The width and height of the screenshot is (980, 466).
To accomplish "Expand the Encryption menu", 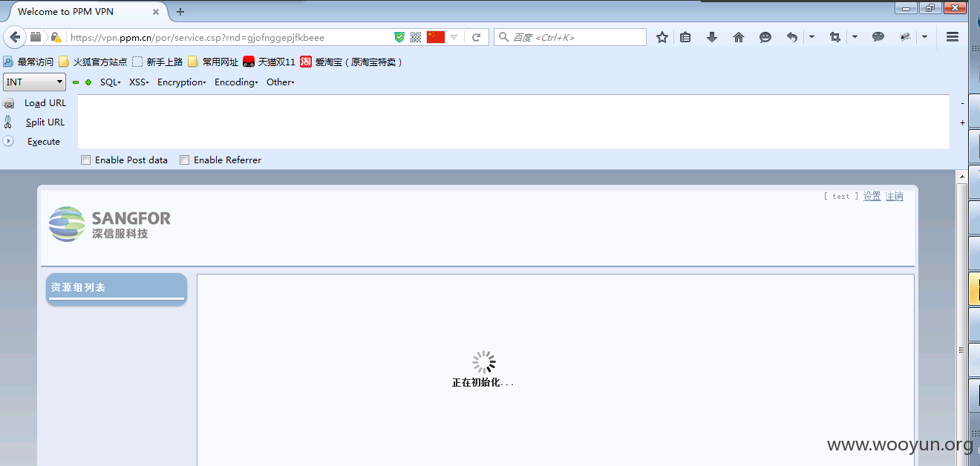I will [x=182, y=82].
